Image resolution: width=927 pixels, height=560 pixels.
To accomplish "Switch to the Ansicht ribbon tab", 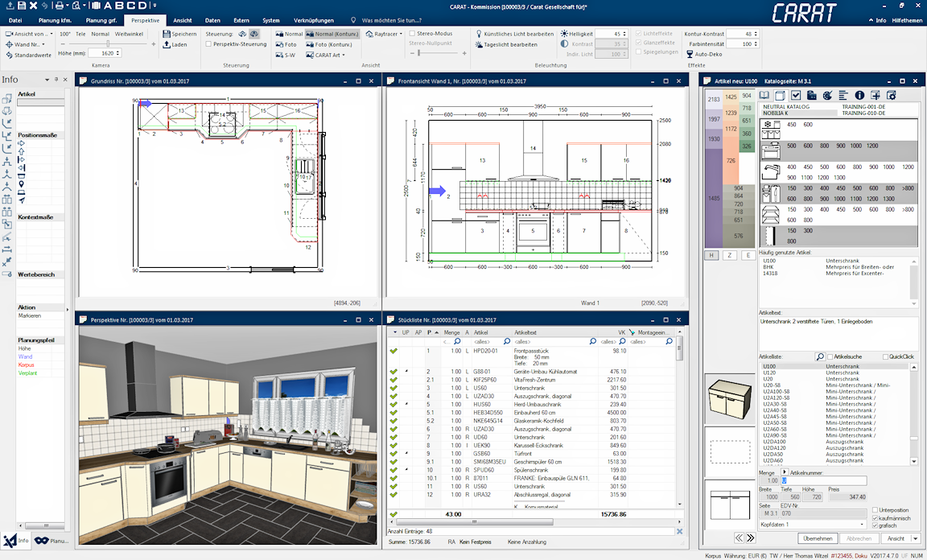I will (x=183, y=19).
